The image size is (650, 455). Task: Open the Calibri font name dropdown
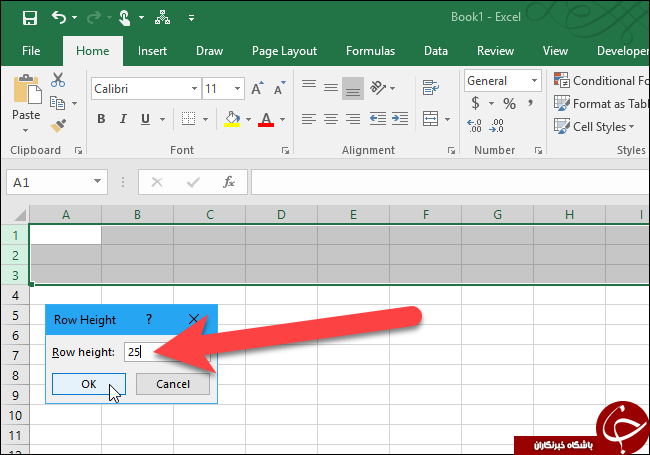pos(194,89)
